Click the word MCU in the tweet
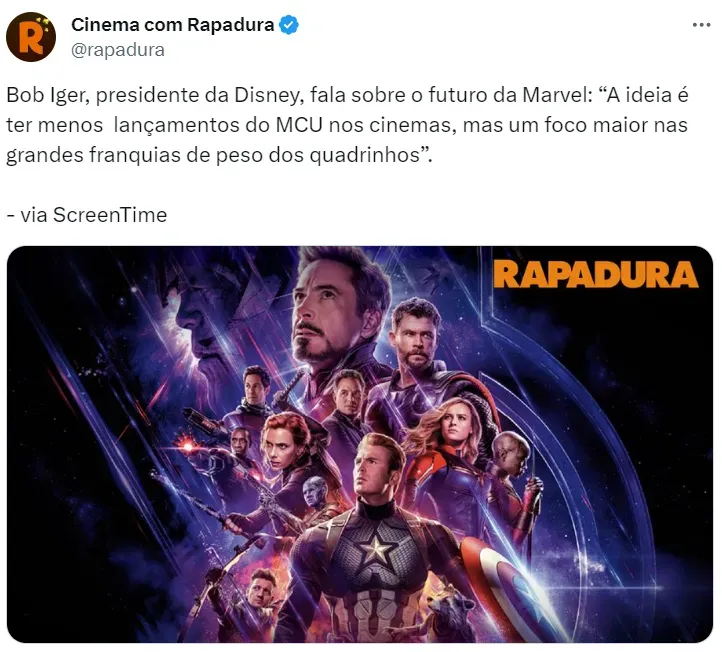This screenshot has height=652, width=722. 299,125
